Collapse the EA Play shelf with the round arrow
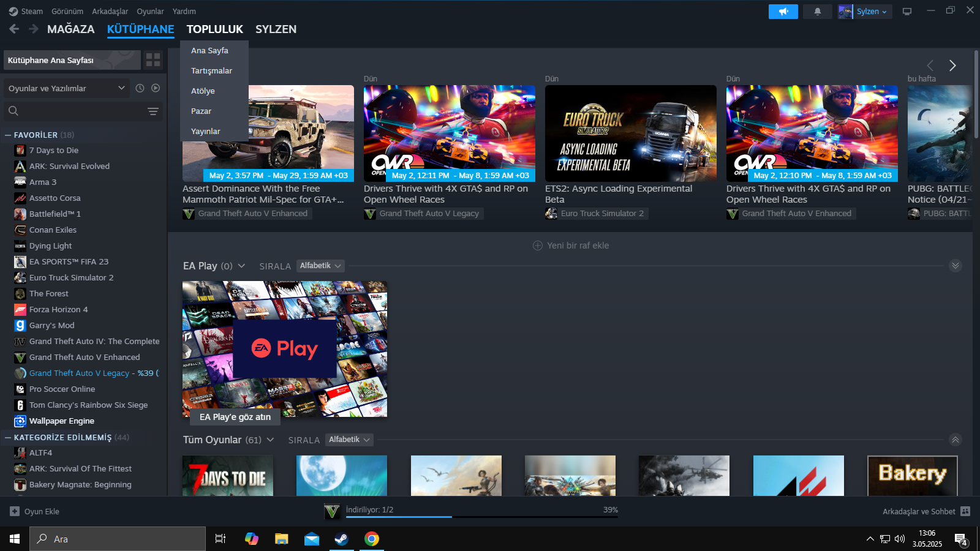Screen dimensions: 980x551 point(956,266)
